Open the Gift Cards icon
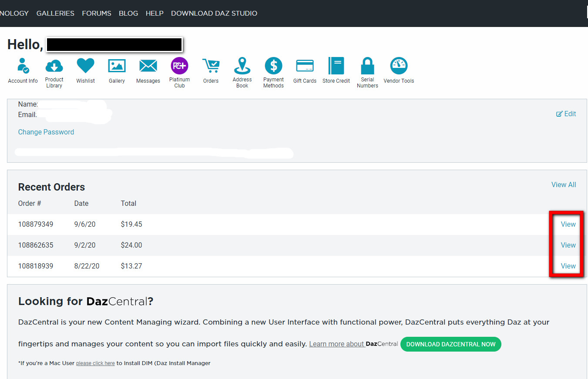588x379 pixels. pos(305,66)
